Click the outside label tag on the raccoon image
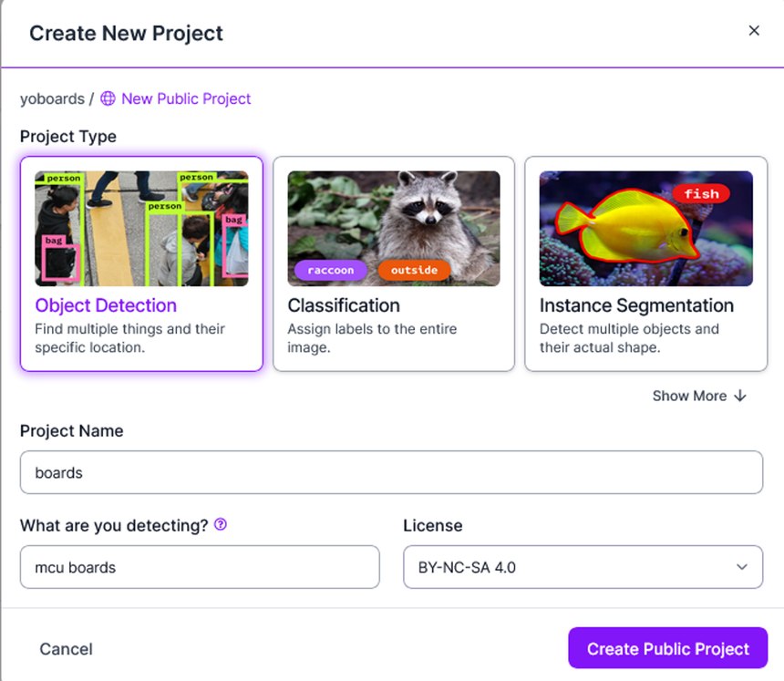784x681 pixels. 414,270
